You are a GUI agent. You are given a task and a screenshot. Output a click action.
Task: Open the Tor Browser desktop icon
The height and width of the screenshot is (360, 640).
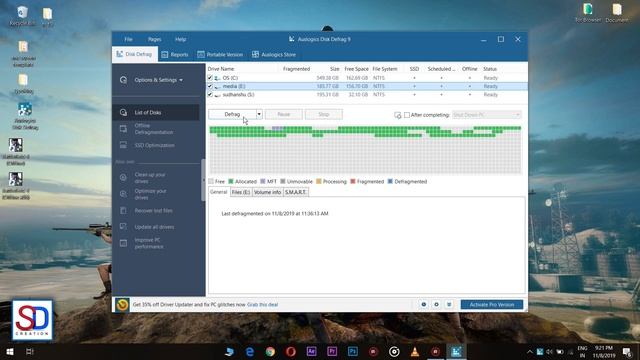coord(588,13)
